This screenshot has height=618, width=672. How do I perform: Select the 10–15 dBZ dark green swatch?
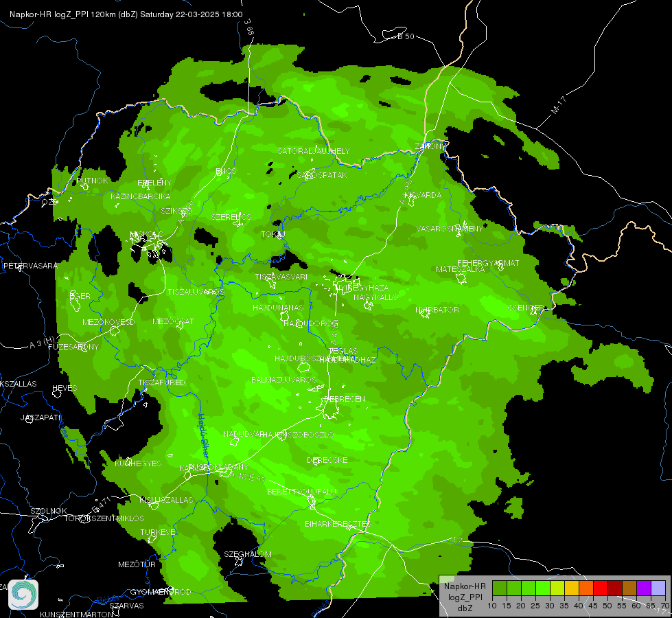499,588
